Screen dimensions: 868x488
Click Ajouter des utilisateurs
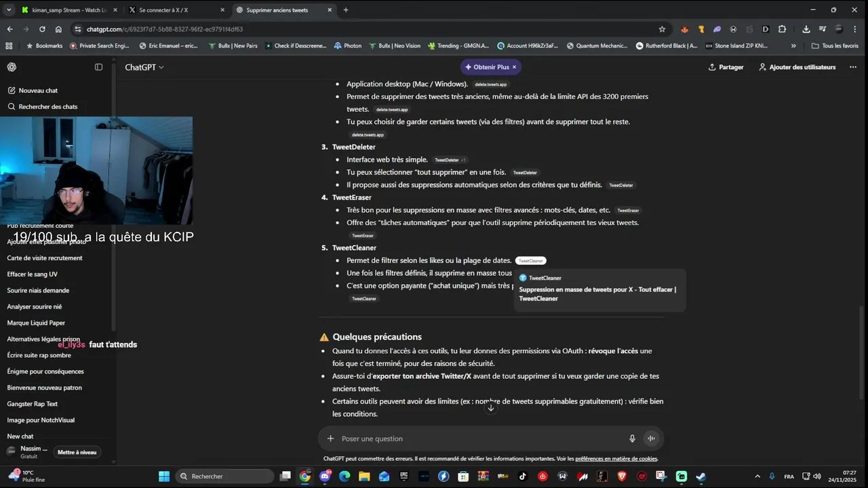coord(797,67)
